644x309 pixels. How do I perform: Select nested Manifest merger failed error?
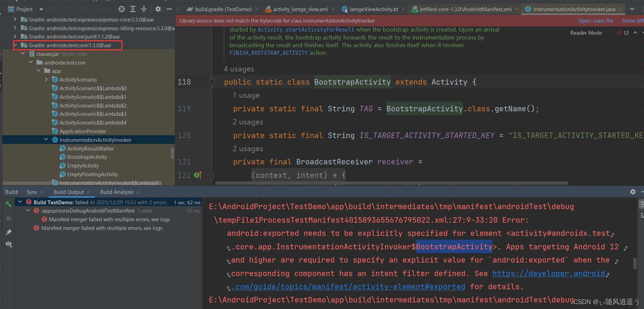pyautogui.click(x=106, y=220)
